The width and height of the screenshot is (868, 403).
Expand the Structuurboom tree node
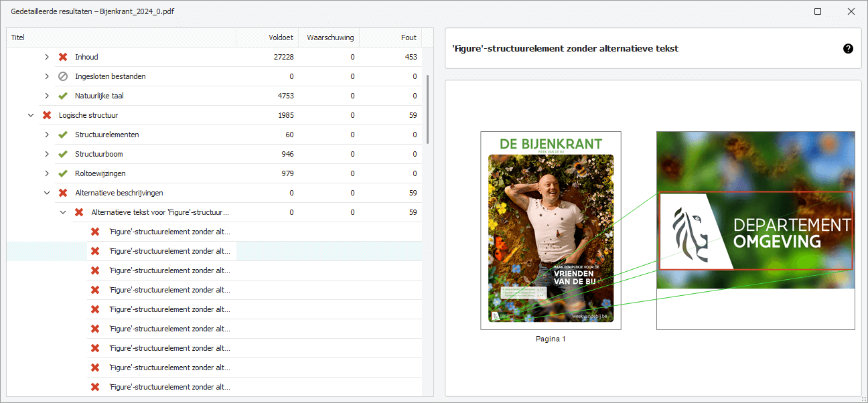click(47, 154)
